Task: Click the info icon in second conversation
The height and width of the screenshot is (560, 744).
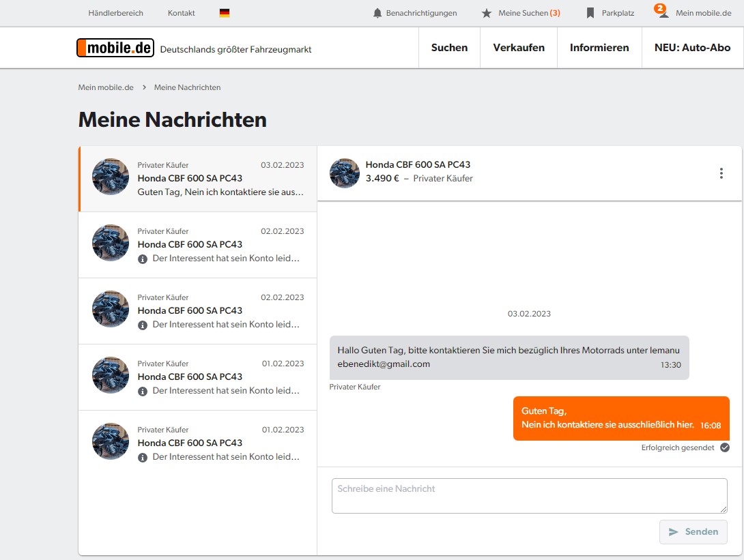Action: click(143, 259)
